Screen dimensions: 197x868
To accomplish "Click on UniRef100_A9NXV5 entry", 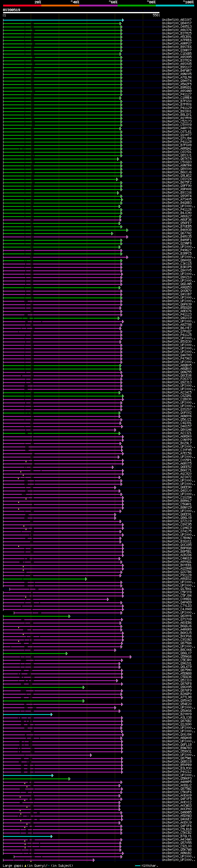I will tap(177, 74).
